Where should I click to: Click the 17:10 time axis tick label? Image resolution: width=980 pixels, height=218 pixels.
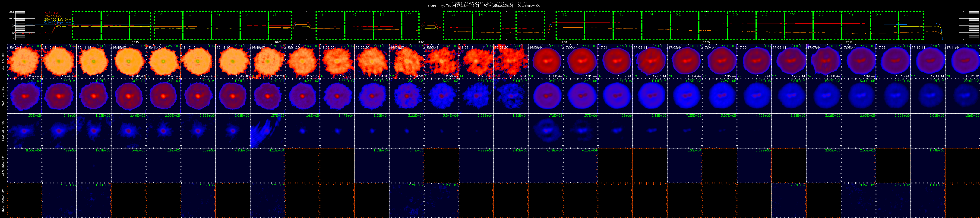849,42
